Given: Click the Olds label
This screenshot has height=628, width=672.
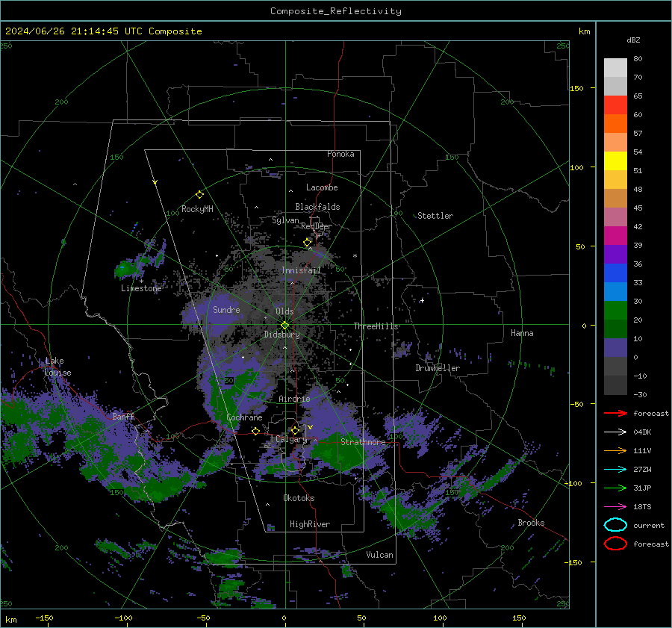Looking at the screenshot, I should pos(284,311).
